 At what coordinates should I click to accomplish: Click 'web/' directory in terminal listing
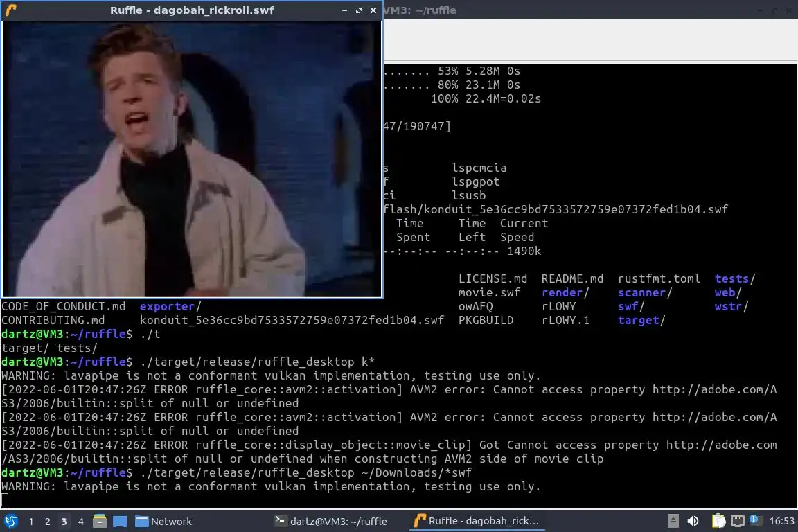pyautogui.click(x=728, y=293)
